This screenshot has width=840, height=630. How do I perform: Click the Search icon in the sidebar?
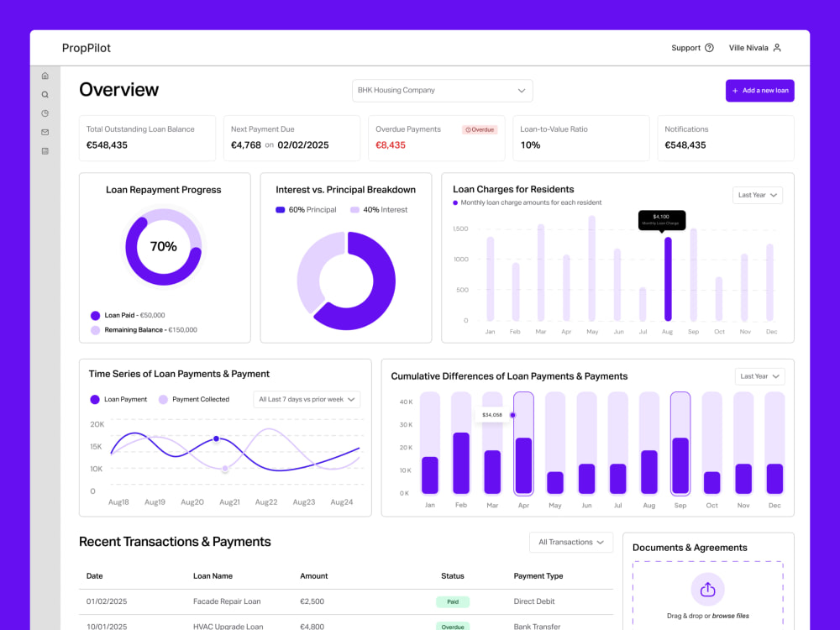45,95
